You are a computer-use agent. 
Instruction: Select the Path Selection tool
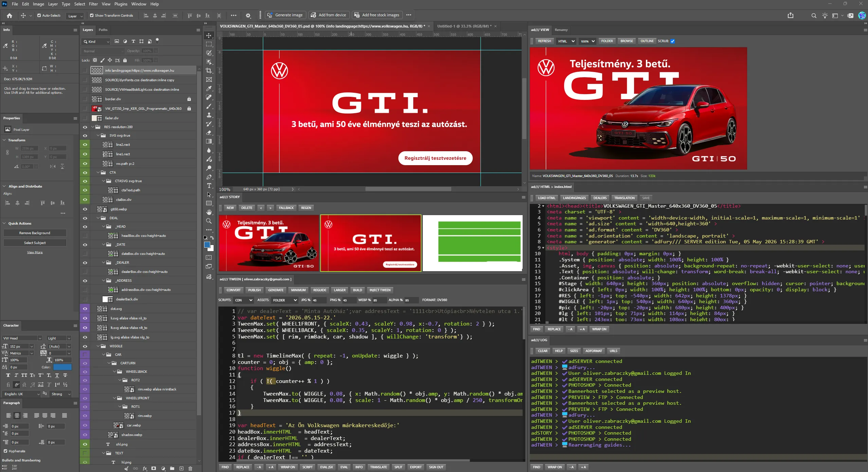(x=209, y=194)
